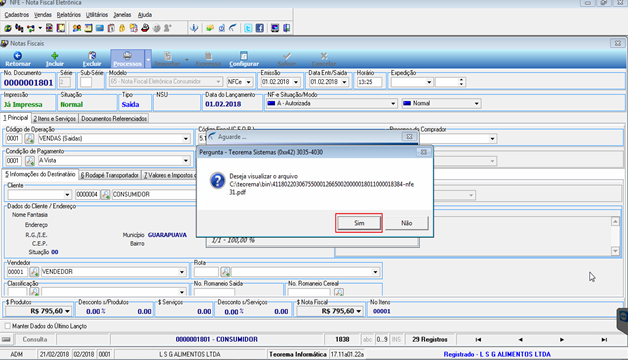Open the Ajuda menu
Screen dimensions: 628x360
tap(145, 15)
